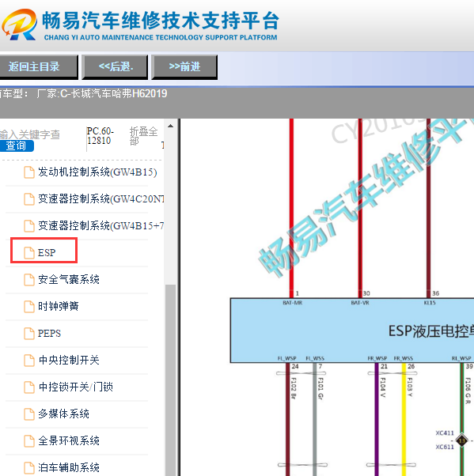Click the XC411 connector label
This screenshot has height=476, width=474.
(x=445, y=433)
